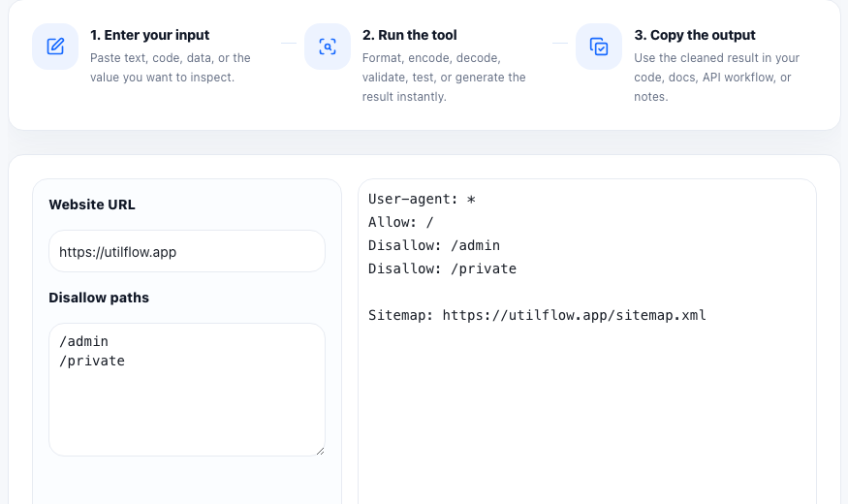Click the 'User-agent: *' output line

pyautogui.click(x=422, y=199)
